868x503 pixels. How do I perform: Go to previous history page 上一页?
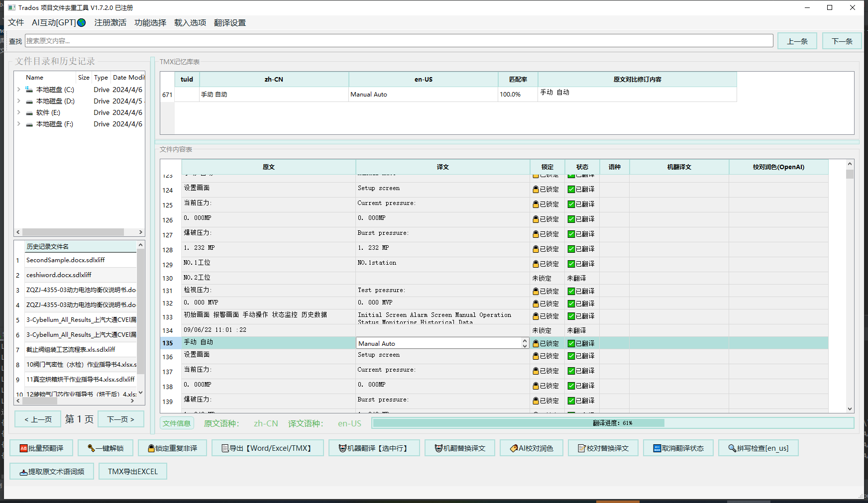pos(38,419)
